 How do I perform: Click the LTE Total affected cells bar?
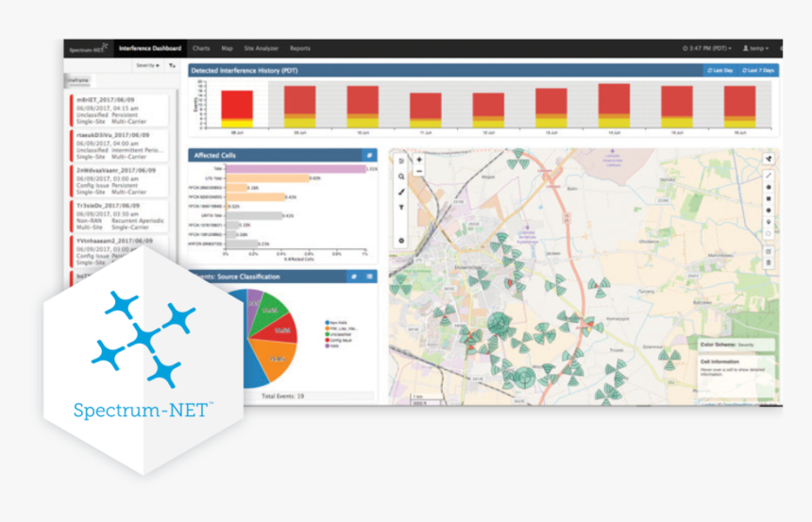pos(268,178)
